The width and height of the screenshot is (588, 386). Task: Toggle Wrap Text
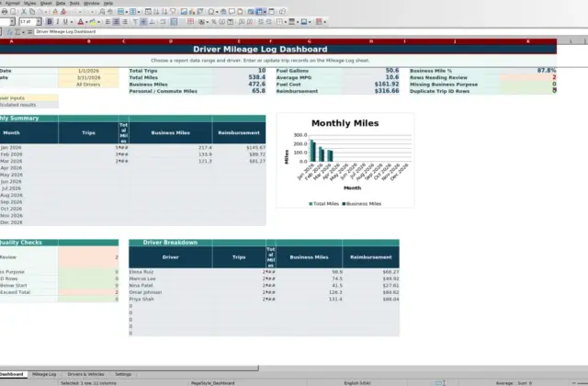click(x=163, y=22)
